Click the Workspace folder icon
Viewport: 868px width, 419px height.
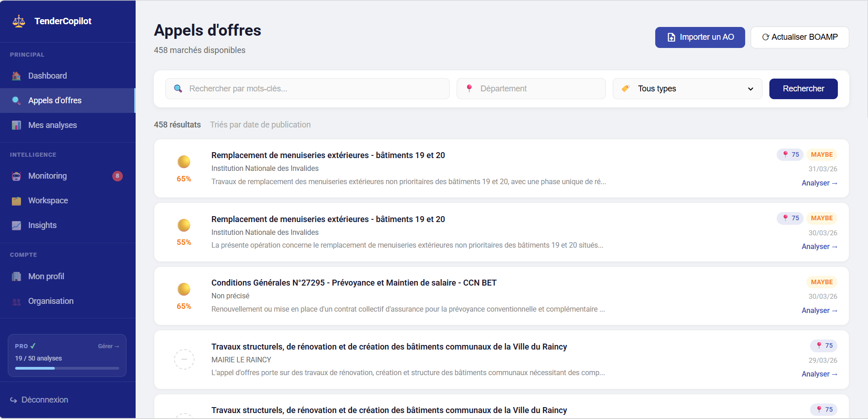coord(16,200)
